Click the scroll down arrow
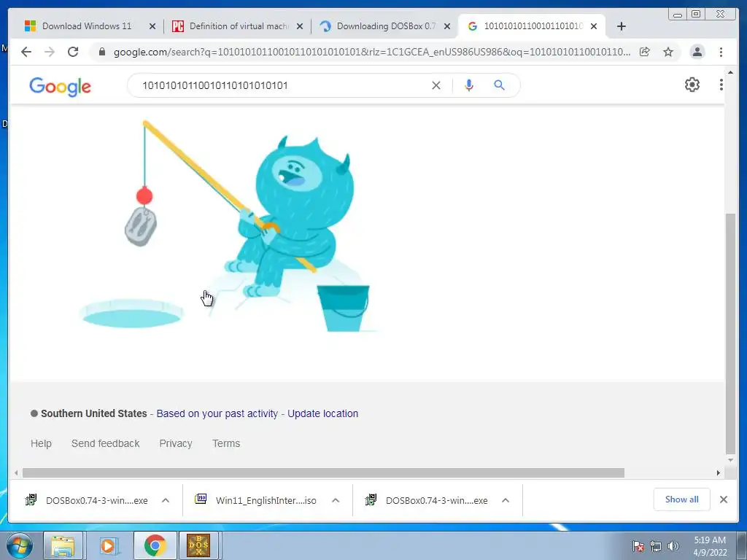This screenshot has height=560, width=747. click(x=730, y=460)
